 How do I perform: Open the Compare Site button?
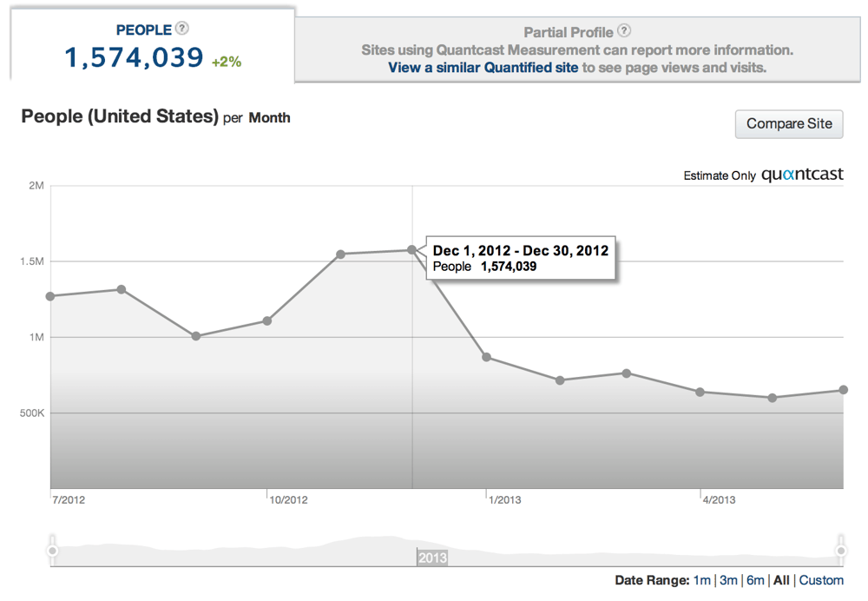tap(789, 124)
